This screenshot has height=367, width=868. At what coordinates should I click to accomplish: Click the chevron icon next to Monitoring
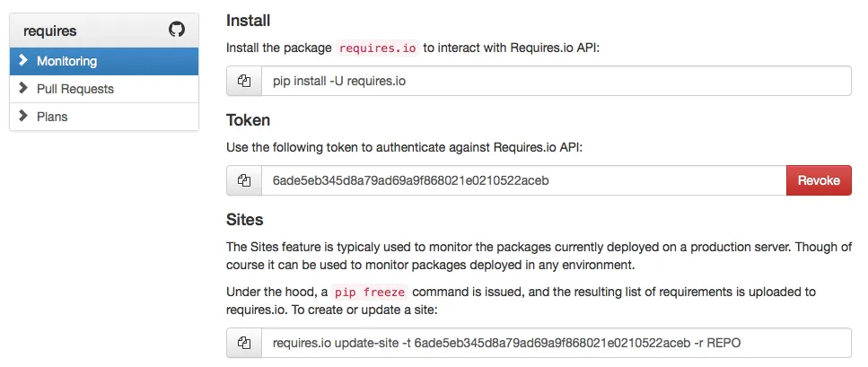point(23,60)
